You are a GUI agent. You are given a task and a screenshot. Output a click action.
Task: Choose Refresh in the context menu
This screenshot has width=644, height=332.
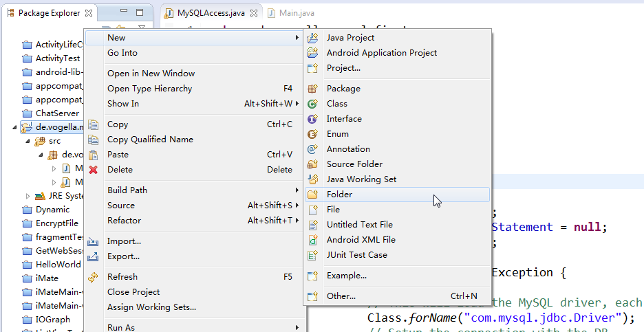(122, 277)
